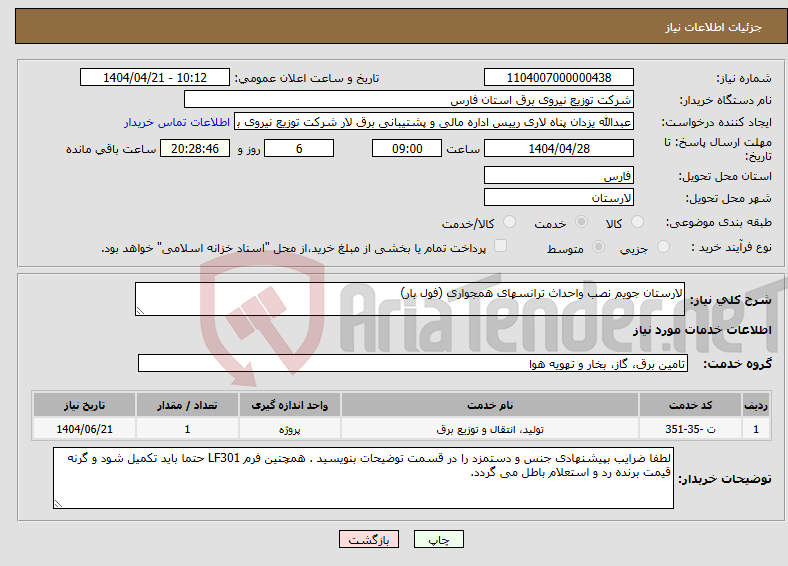Click the service group field تامین برق، گاز

[413, 363]
